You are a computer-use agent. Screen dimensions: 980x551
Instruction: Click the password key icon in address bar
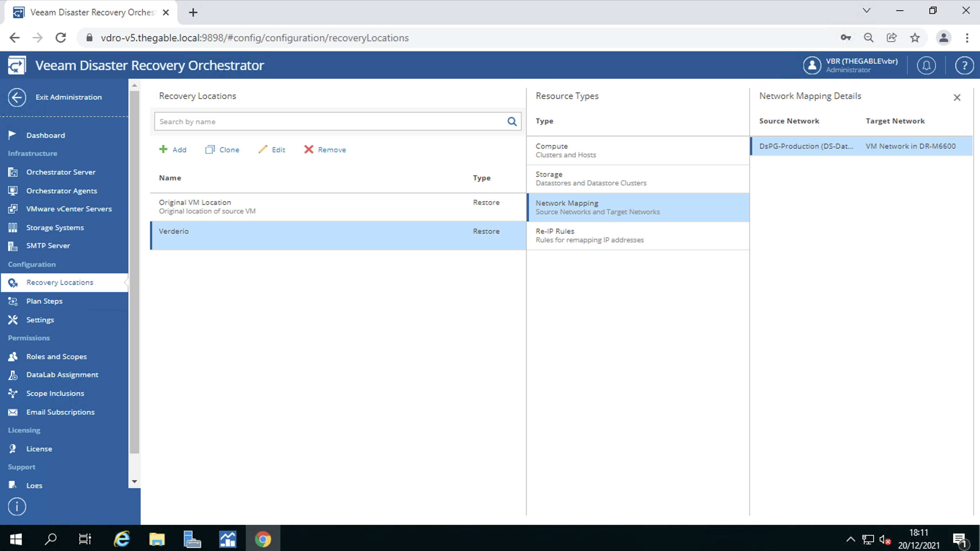(845, 37)
